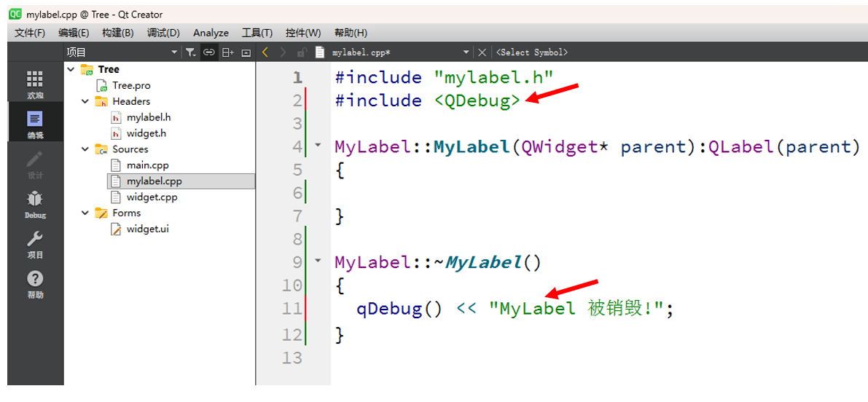This screenshot has height=402, width=868.
Task: Open the 调试(D) menu
Action: coord(163,33)
